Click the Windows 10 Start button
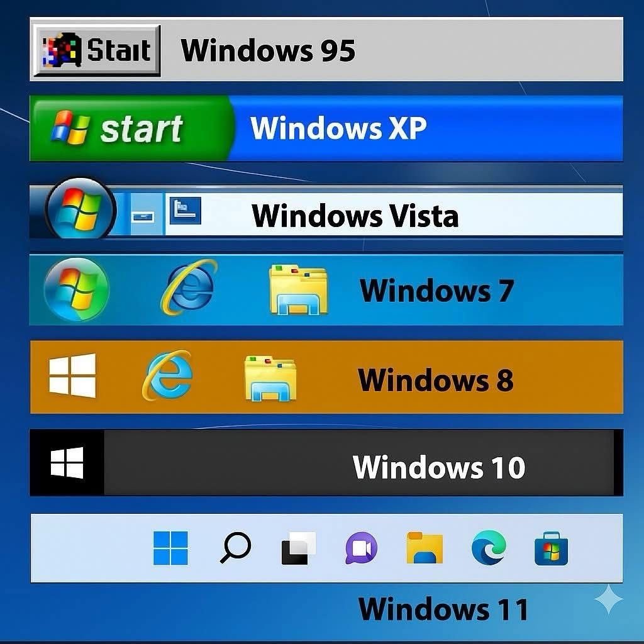Screen dimensions: 644x644 tap(67, 462)
